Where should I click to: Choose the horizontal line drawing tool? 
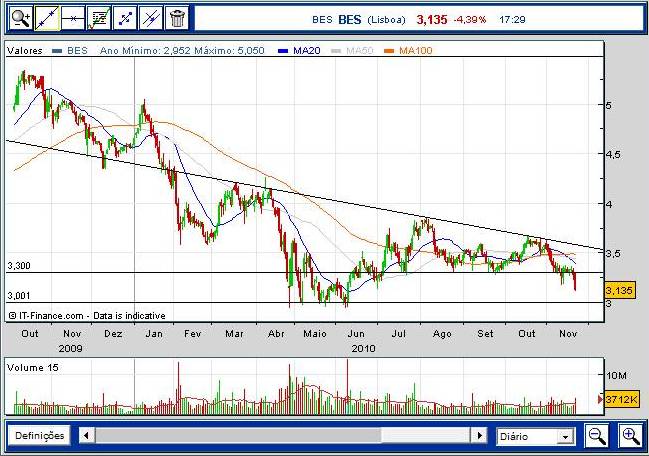tap(73, 18)
